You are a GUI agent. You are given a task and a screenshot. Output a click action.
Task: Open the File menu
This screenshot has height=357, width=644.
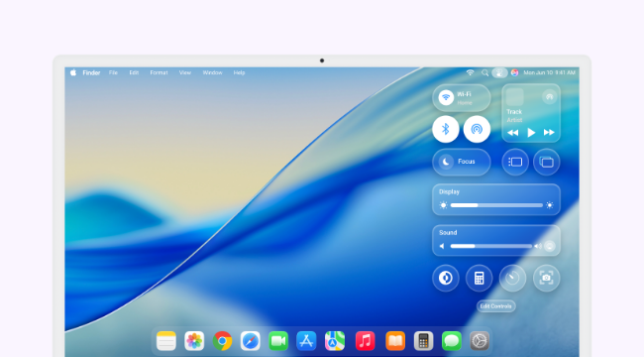[113, 72]
